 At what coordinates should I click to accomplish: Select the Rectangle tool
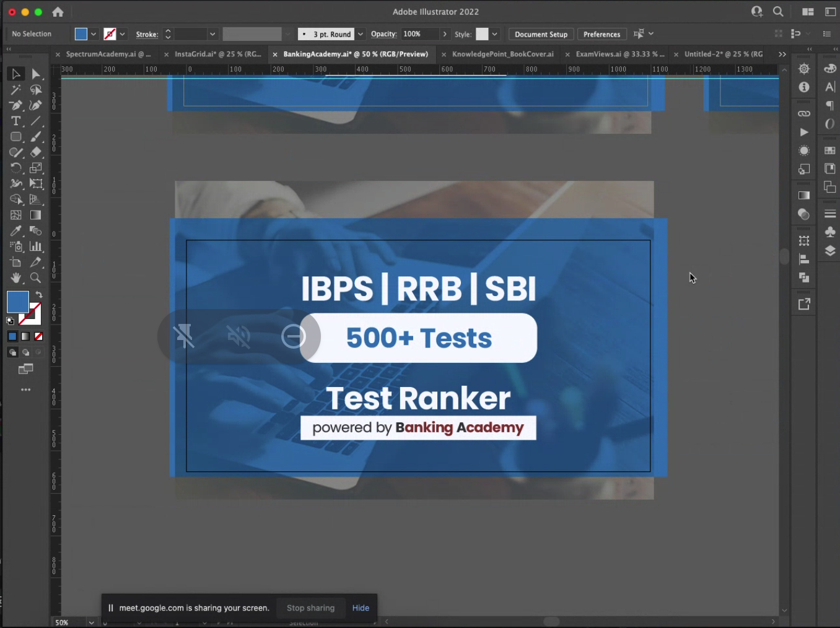pos(16,137)
